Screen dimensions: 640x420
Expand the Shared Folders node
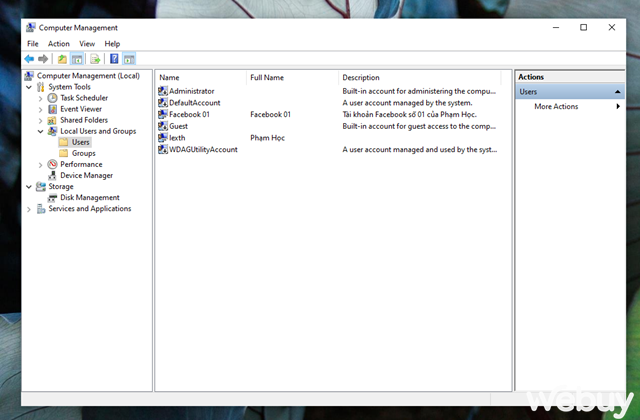click(40, 120)
